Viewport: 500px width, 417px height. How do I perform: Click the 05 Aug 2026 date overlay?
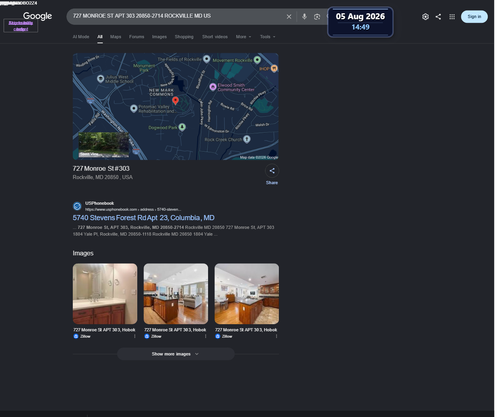tap(360, 17)
